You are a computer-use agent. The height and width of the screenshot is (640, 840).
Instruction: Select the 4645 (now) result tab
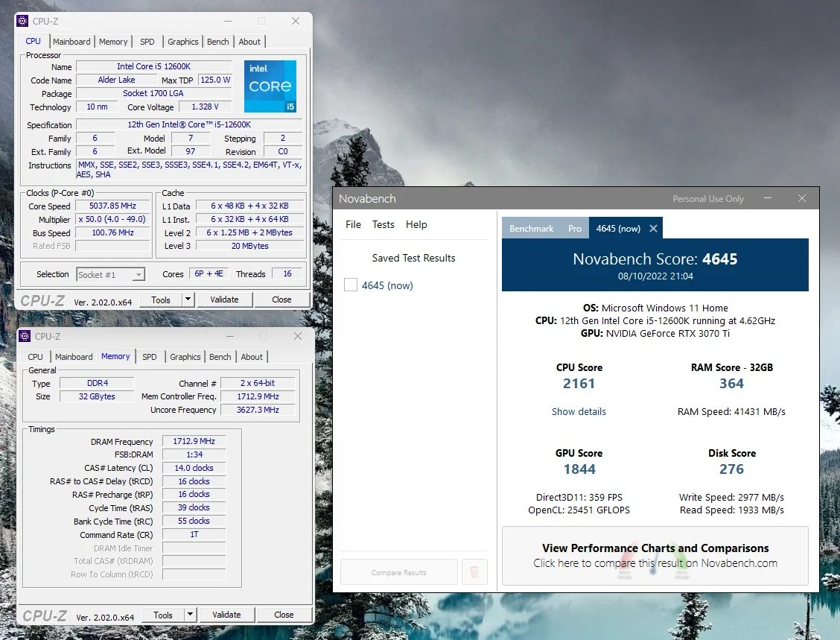pos(617,228)
